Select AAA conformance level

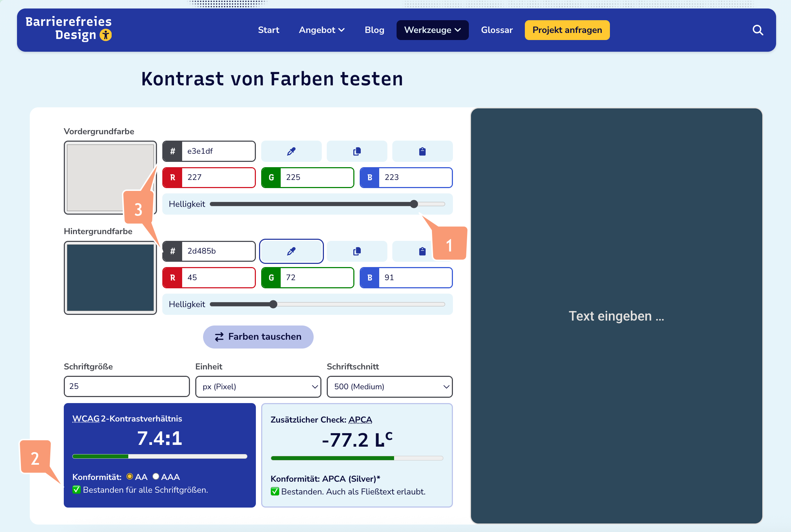[x=156, y=476]
